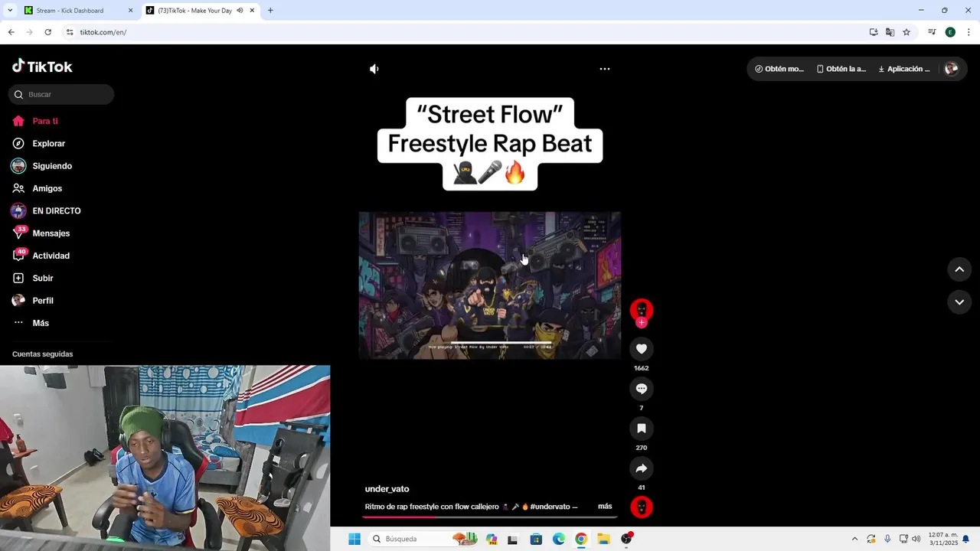Bookmark this page with the star icon

point(906,32)
